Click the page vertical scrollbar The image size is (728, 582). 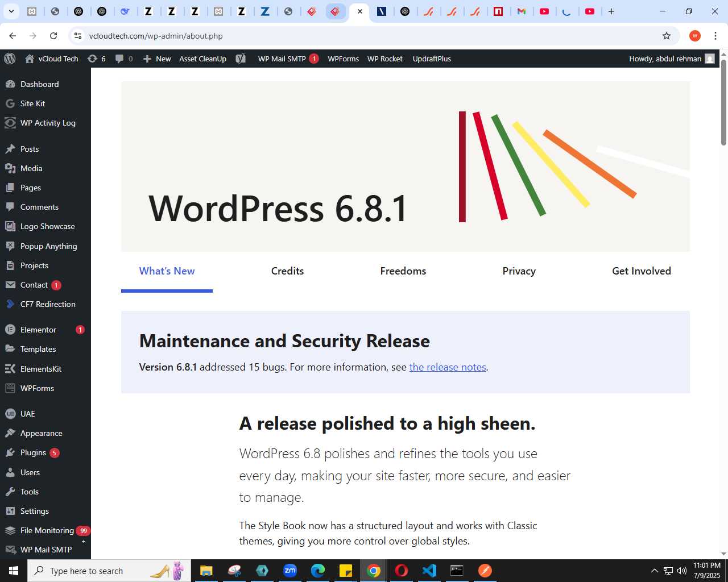point(723,102)
